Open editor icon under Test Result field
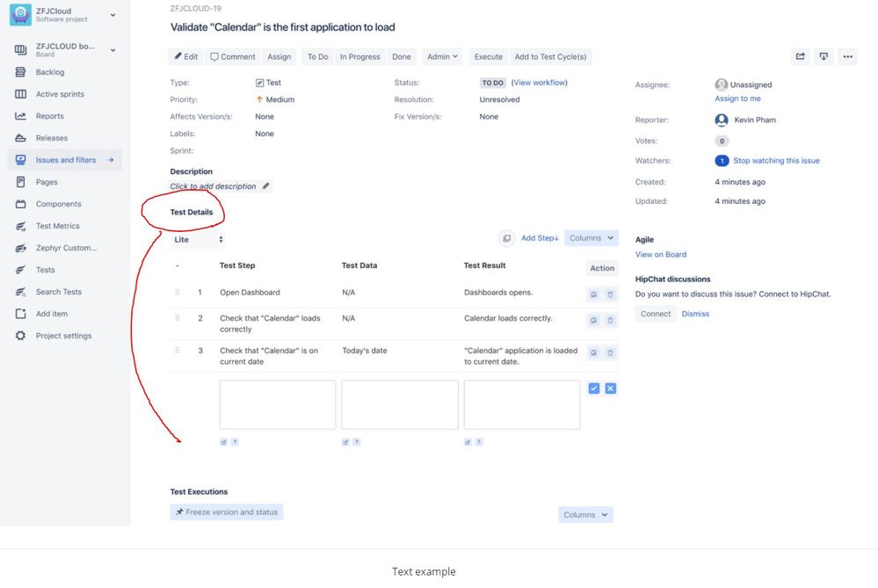Image resolution: width=878 pixels, height=588 pixels. tap(468, 442)
